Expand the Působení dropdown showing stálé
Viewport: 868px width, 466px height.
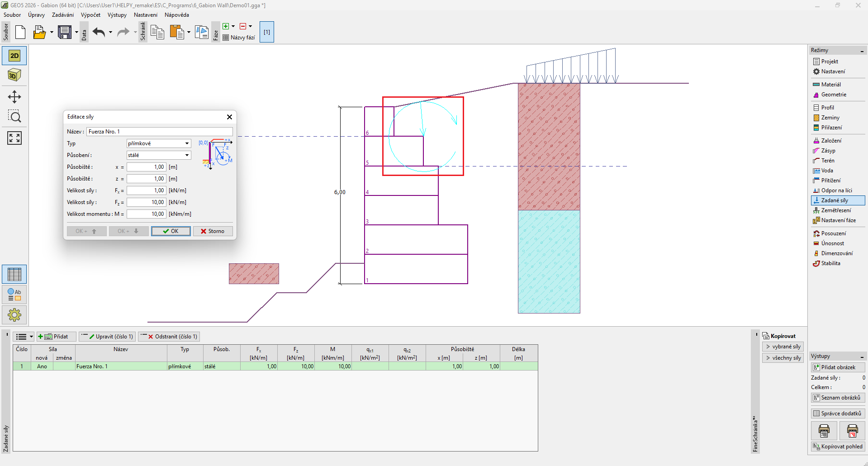(159, 155)
